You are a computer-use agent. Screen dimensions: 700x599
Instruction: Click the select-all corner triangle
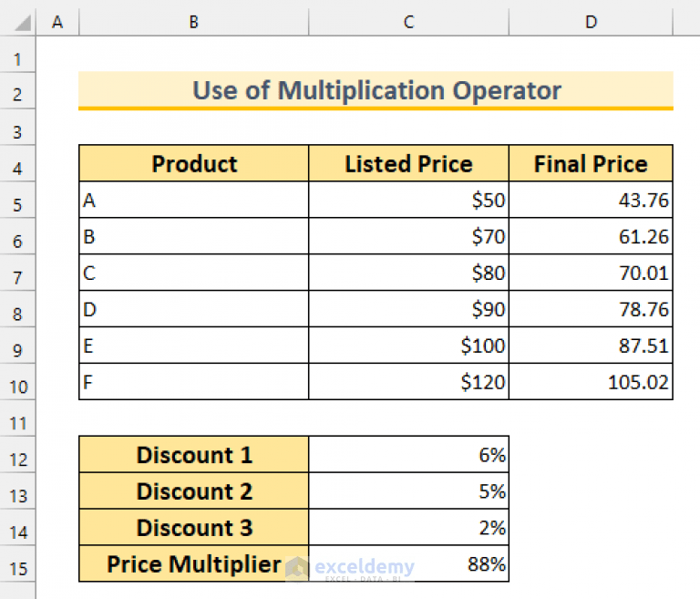click(x=22, y=23)
